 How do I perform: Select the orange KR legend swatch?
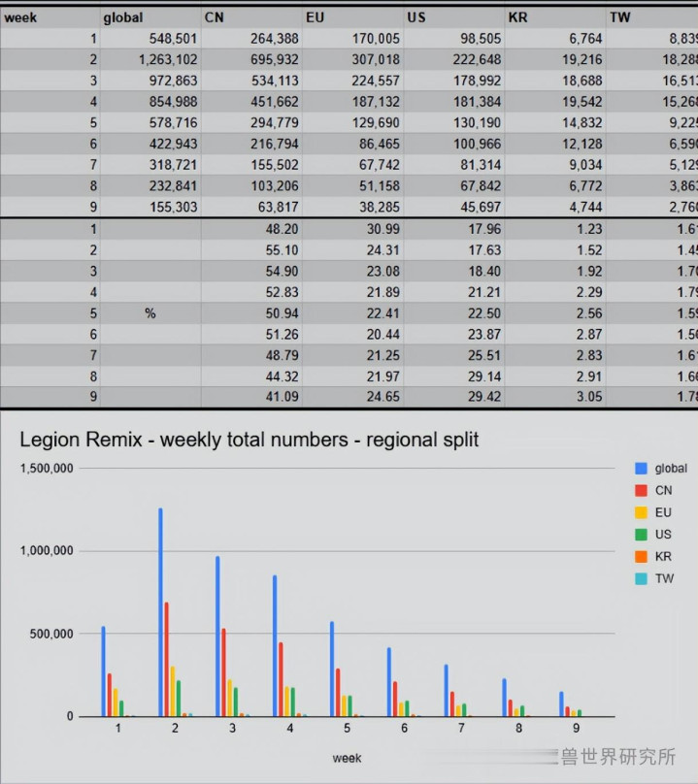(639, 557)
